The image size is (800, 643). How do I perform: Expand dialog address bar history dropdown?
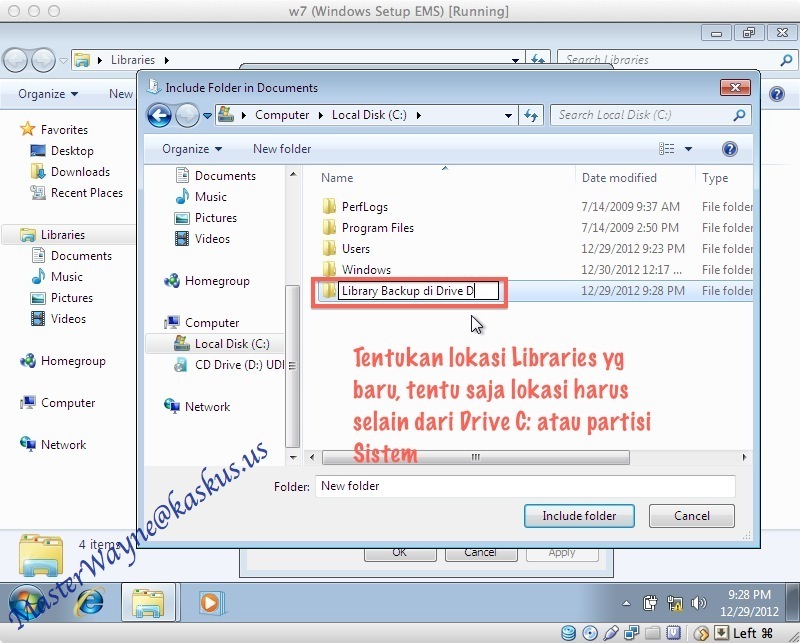click(x=508, y=116)
